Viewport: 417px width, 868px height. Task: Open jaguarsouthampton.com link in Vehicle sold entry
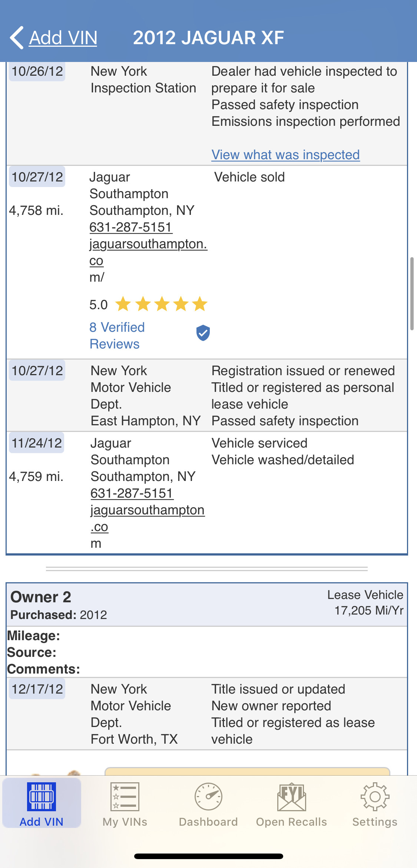(148, 244)
